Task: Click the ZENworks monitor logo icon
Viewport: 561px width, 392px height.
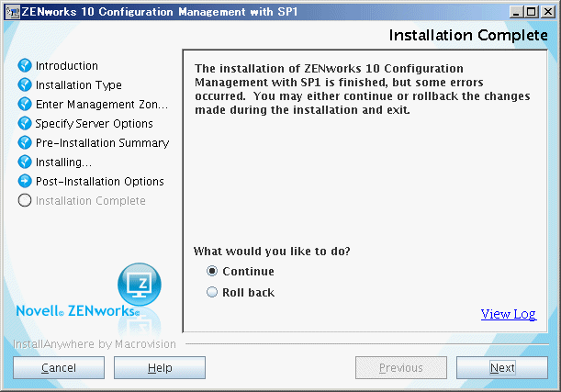Action: (x=140, y=285)
